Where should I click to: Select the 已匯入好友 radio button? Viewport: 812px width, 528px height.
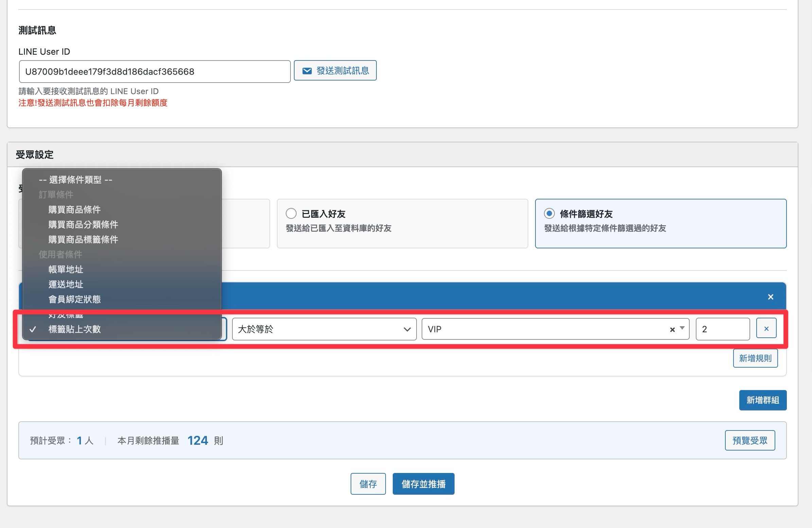pyautogui.click(x=291, y=214)
